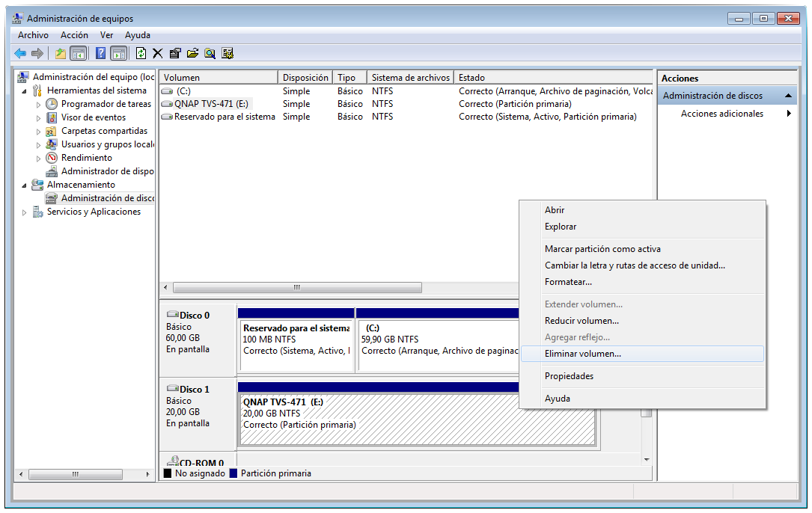Sort by the Estado column header
This screenshot has height=513, width=812.
(x=554, y=78)
